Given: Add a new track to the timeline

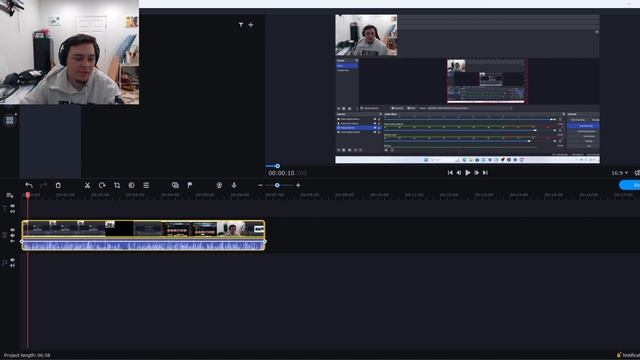Looking at the screenshot, I should coord(10,196).
